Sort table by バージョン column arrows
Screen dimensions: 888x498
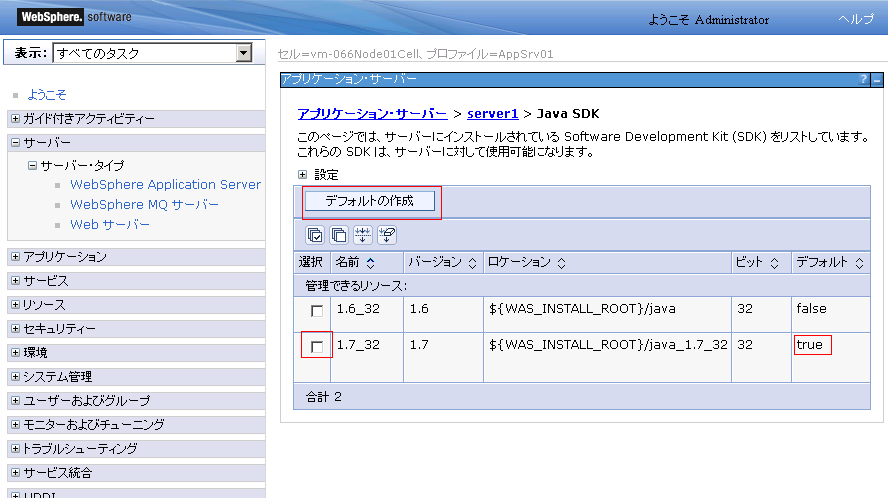(472, 262)
